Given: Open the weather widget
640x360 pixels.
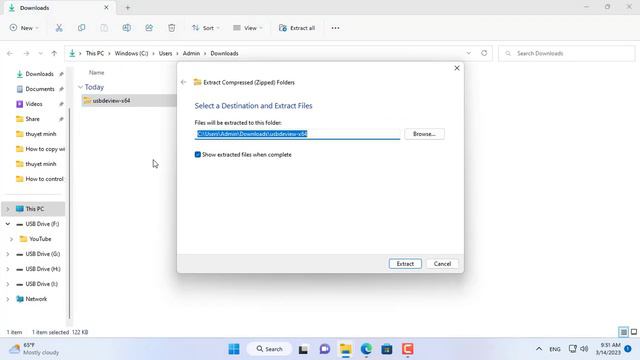Looking at the screenshot, I should click(x=35, y=349).
